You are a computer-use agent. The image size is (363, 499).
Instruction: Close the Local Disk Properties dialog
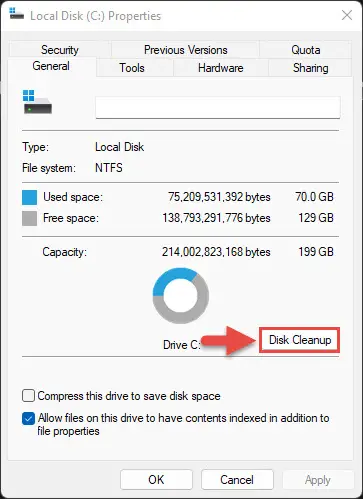(347, 15)
